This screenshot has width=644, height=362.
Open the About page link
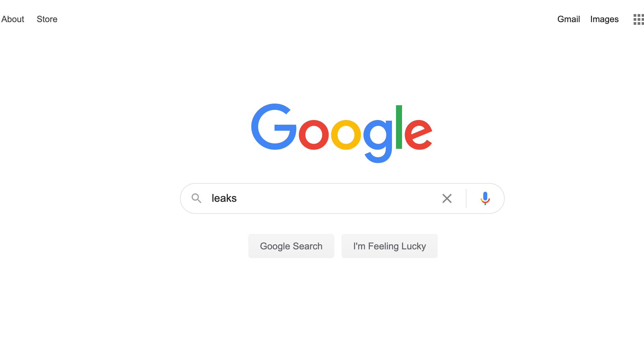tap(13, 19)
